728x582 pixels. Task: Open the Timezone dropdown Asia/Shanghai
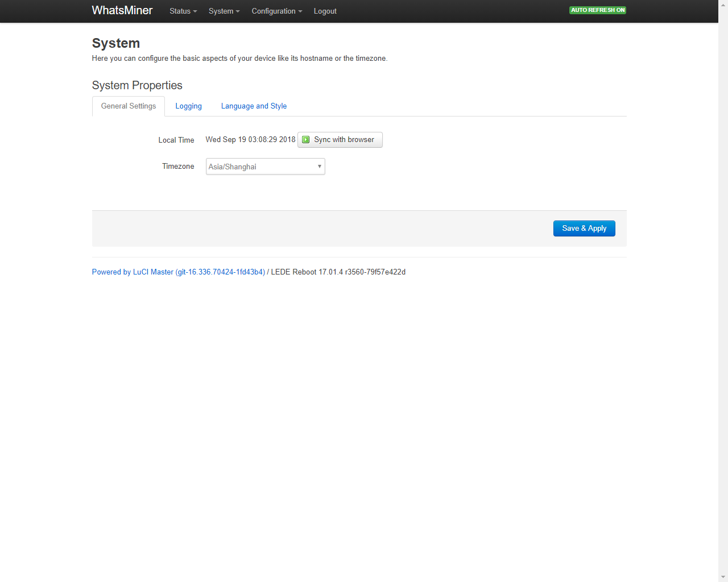click(x=266, y=167)
